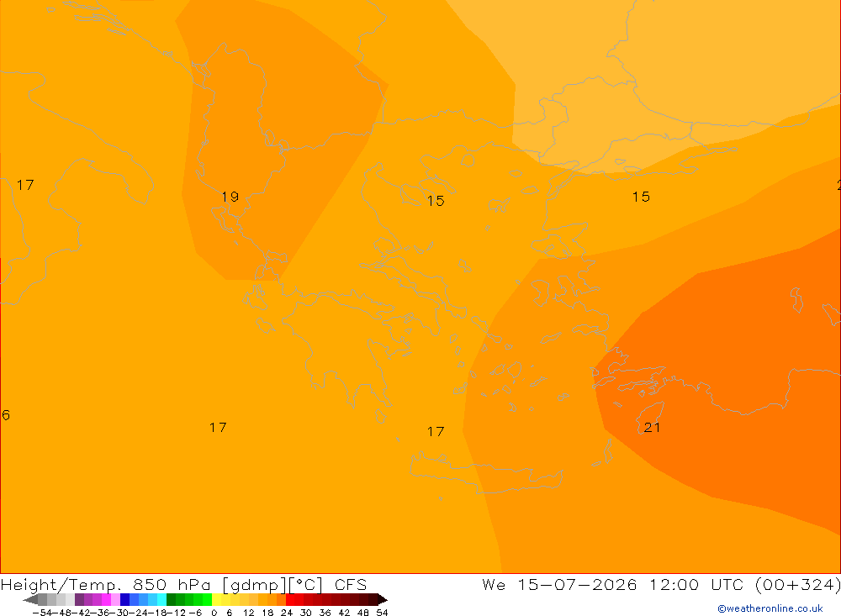841x616 pixels.
Task: Click the 21 temperature label near Rhodes
Action: click(652, 427)
